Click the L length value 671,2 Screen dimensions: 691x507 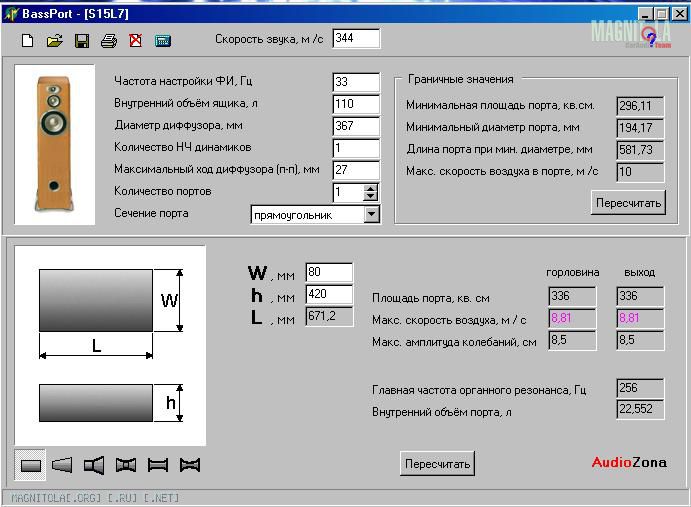coord(329,316)
